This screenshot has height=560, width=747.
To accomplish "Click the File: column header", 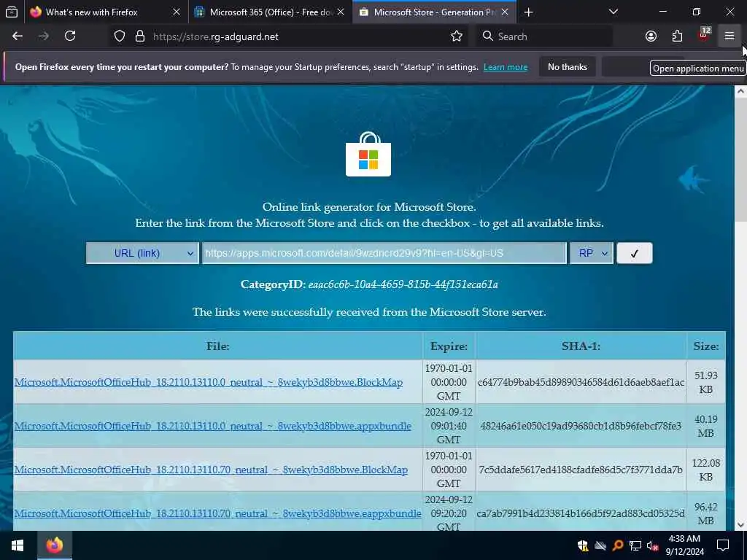I will [217, 346].
